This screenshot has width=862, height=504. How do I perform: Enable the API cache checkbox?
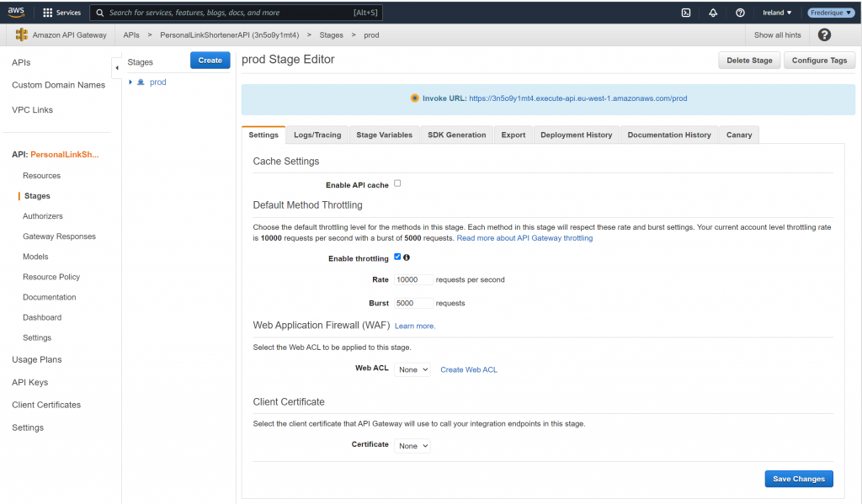397,183
